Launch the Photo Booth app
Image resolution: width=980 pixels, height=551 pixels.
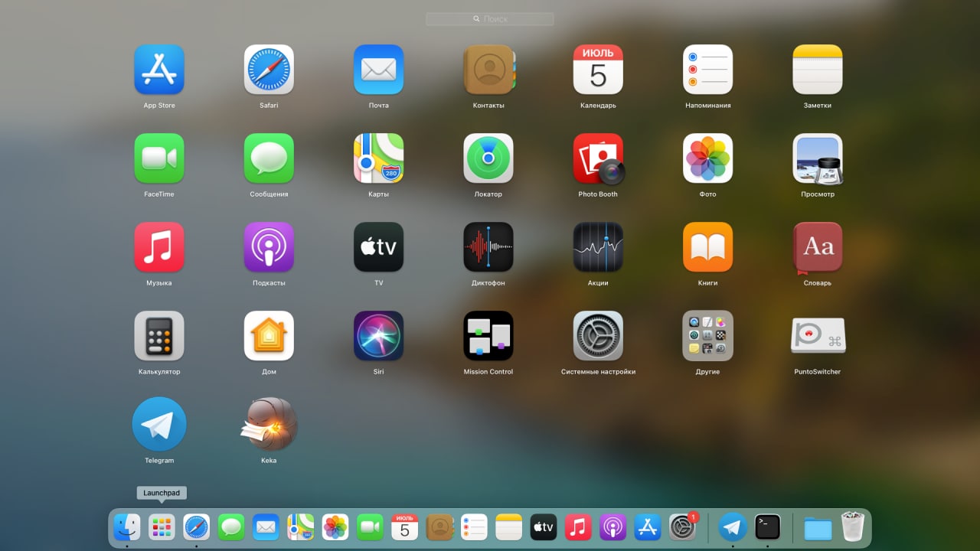coord(599,158)
